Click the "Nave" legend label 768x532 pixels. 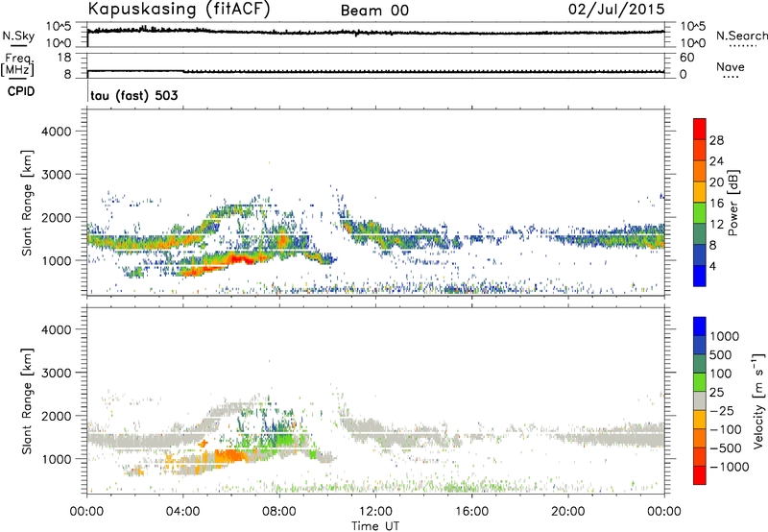731,66
